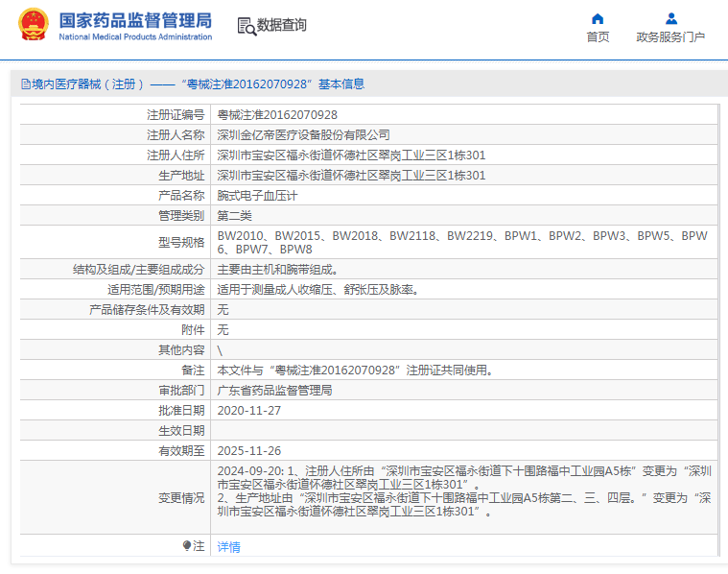Click the 型号规格 label
728x574 pixels.
[181, 243]
